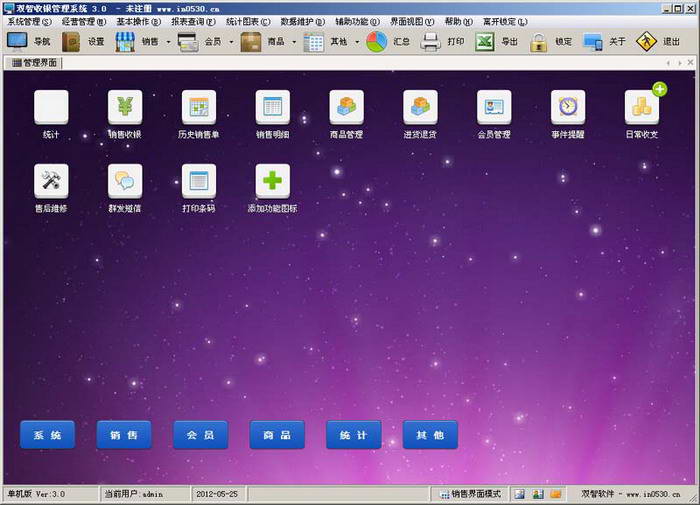This screenshot has width=700, height=505.
Task: Click the 打印 printer toolbar icon
Action: (x=430, y=42)
